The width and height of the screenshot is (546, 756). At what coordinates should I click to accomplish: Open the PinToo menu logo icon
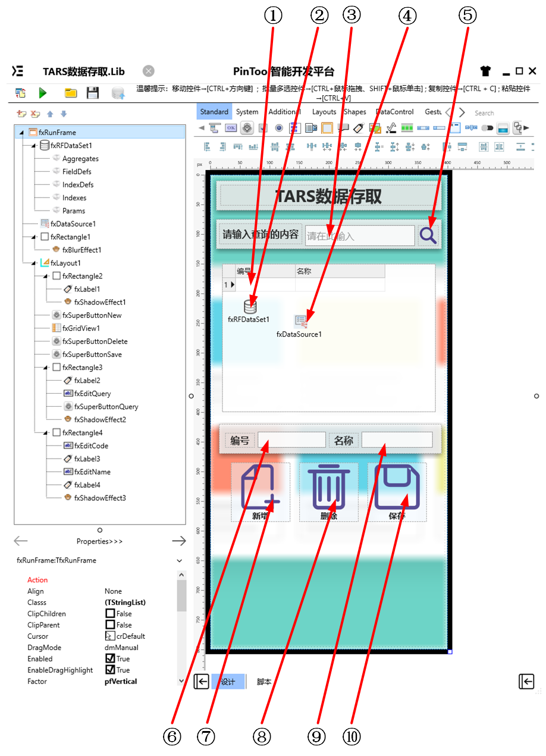click(x=18, y=71)
